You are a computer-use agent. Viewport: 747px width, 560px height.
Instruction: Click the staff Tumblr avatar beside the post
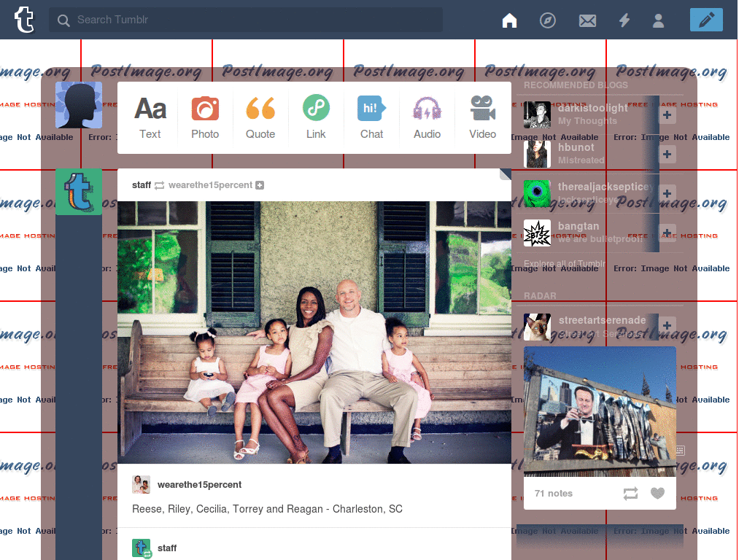click(79, 192)
